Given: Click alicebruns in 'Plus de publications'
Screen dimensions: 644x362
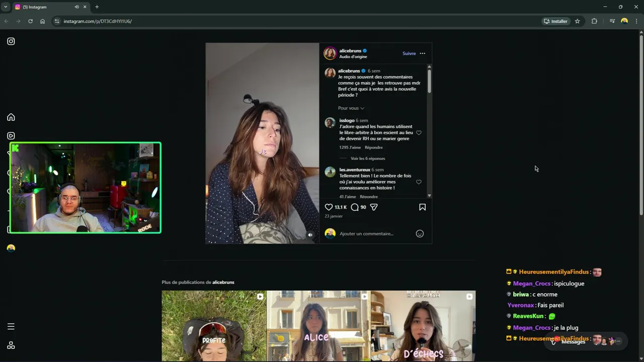Looking at the screenshot, I should tap(223, 283).
